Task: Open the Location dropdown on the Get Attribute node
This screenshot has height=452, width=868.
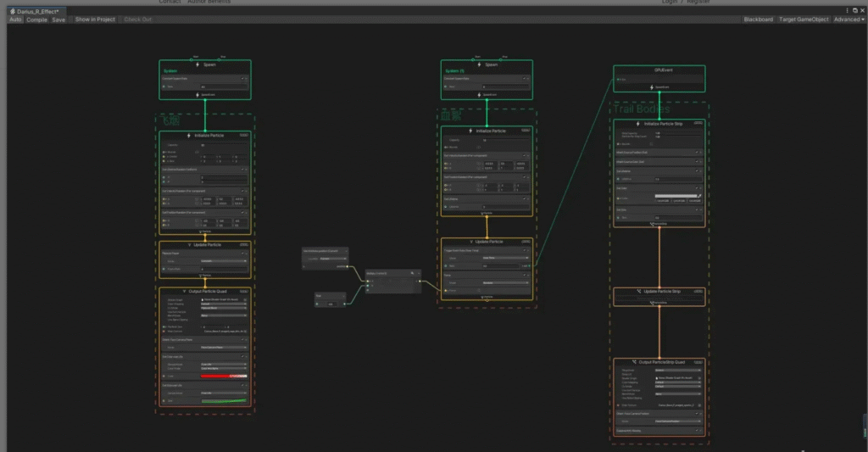Action: coord(332,259)
